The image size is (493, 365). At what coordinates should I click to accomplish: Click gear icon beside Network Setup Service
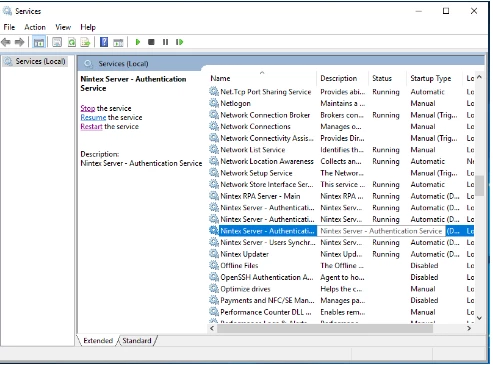[214, 173]
